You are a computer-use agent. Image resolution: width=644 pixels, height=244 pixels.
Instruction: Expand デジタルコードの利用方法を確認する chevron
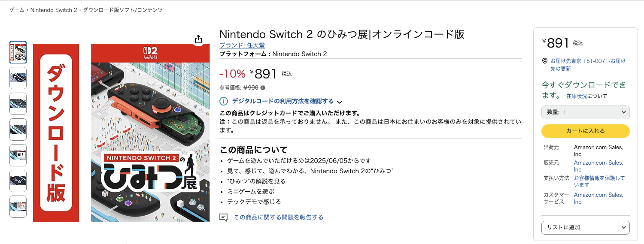click(340, 102)
